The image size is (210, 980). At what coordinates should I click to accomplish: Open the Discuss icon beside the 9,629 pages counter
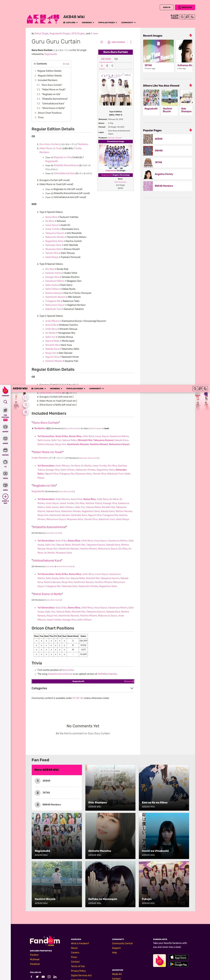pos(187,17)
